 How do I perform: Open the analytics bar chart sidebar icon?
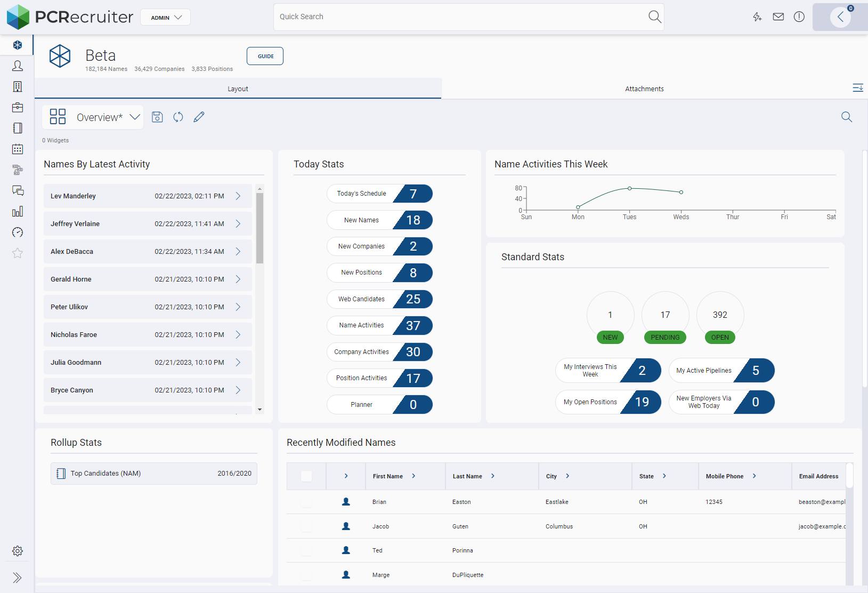[x=18, y=212]
